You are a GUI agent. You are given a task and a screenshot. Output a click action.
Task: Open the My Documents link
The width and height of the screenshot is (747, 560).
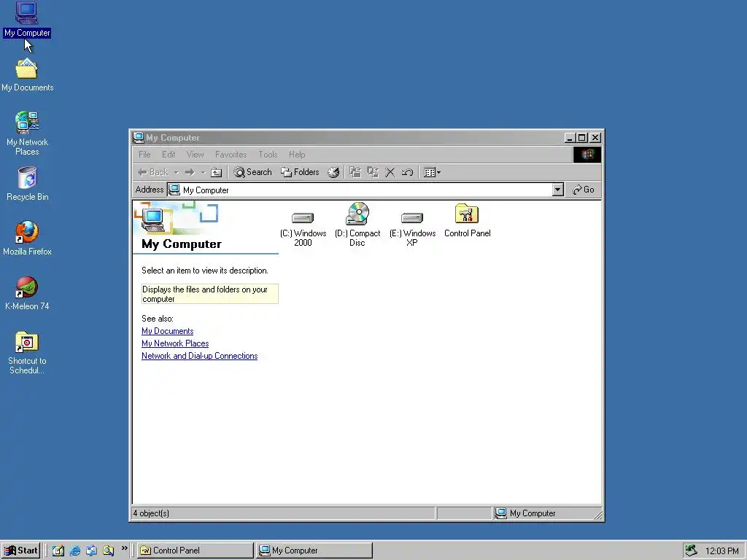(167, 331)
